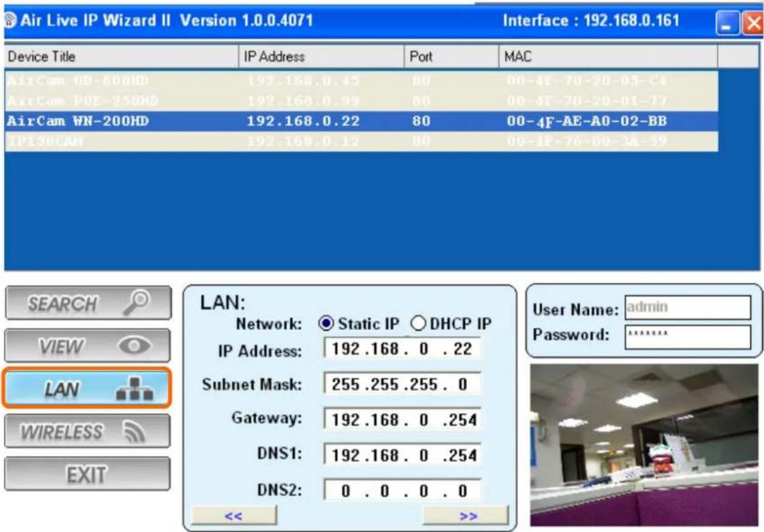Sort by Device Title column header
Viewport: 764px width, 532px height.
pyautogui.click(x=122, y=56)
